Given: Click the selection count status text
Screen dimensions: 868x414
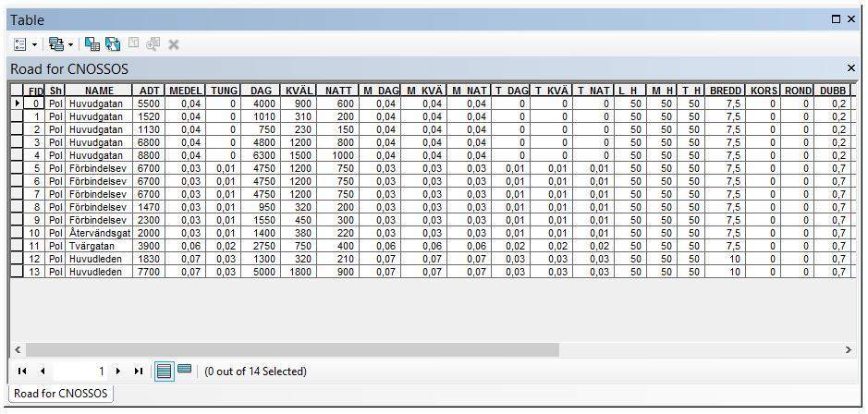Looking at the screenshot, I should click(255, 371).
